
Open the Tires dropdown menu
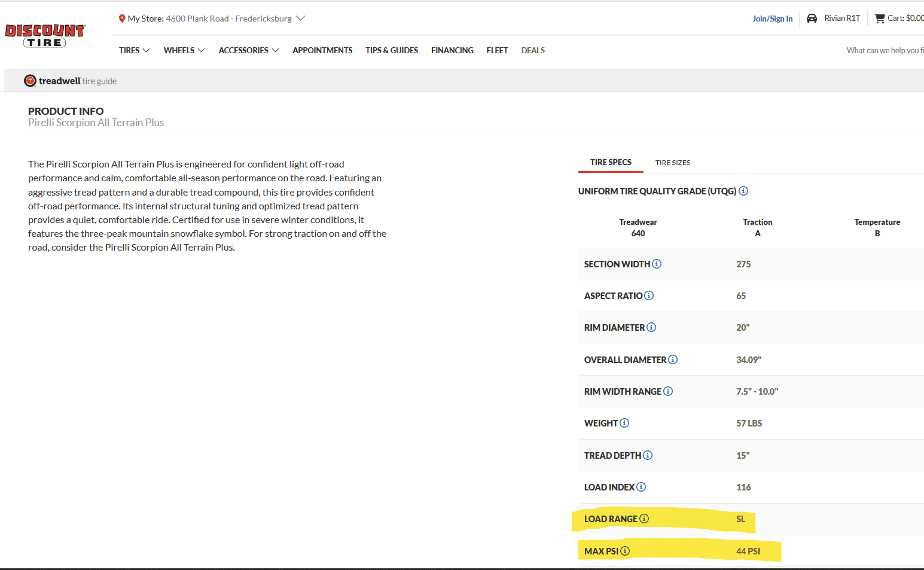click(134, 50)
